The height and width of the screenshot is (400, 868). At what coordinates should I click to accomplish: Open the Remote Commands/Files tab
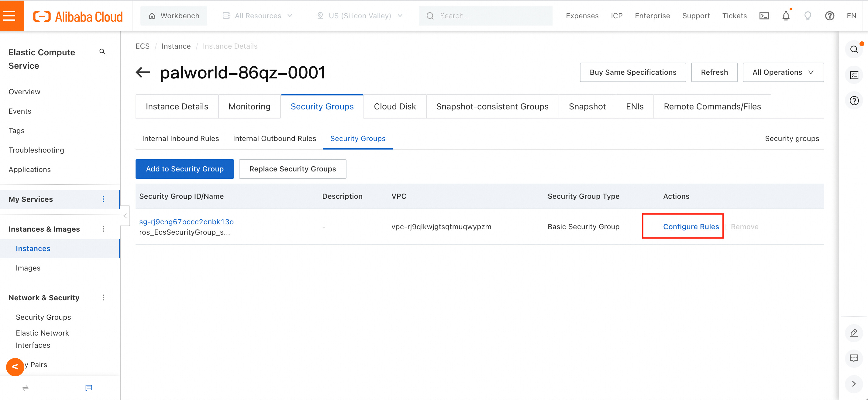point(712,106)
